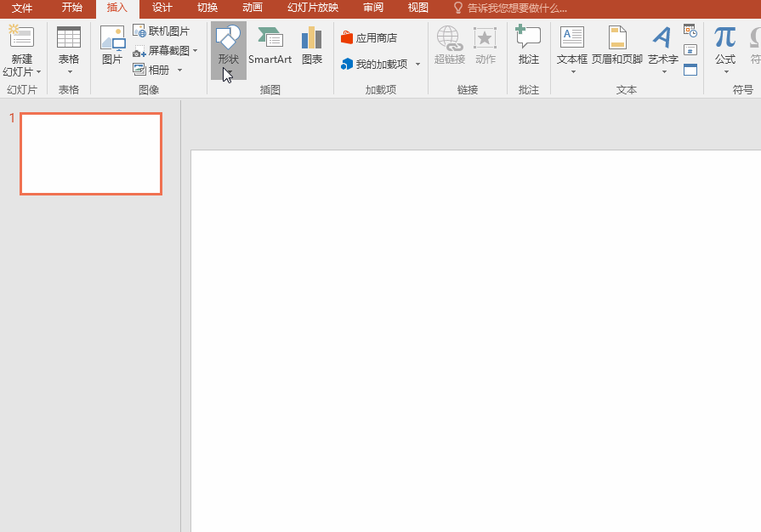
Task: Insert Date and Time icon
Action: [690, 30]
